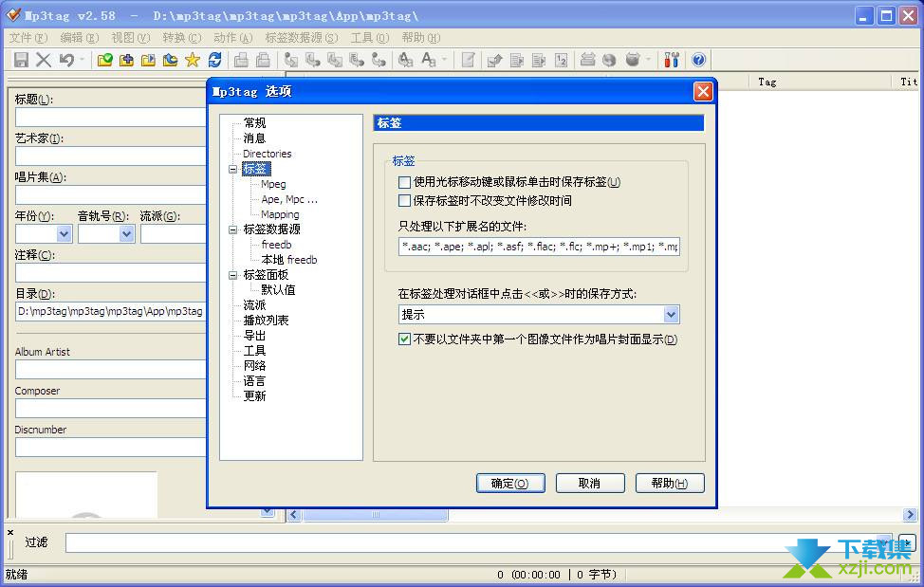Click the 取消 cancel button
924x587 pixels.
tap(590, 484)
